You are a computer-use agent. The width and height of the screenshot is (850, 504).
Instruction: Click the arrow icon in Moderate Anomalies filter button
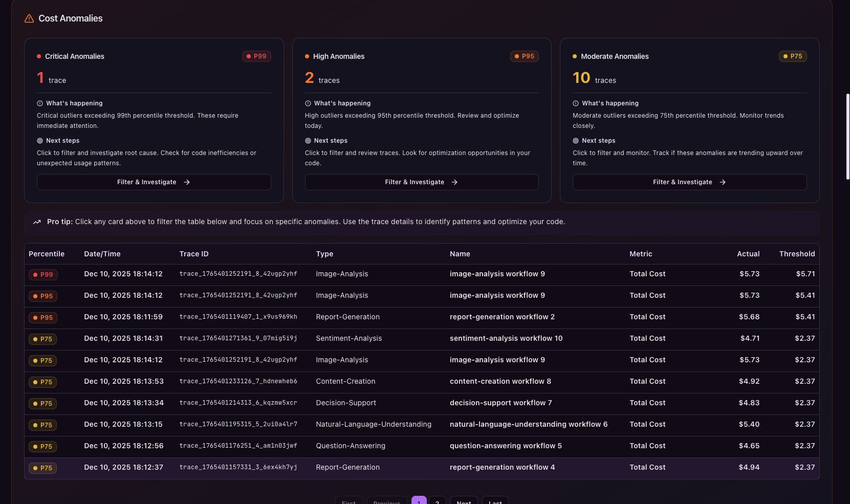(x=723, y=182)
